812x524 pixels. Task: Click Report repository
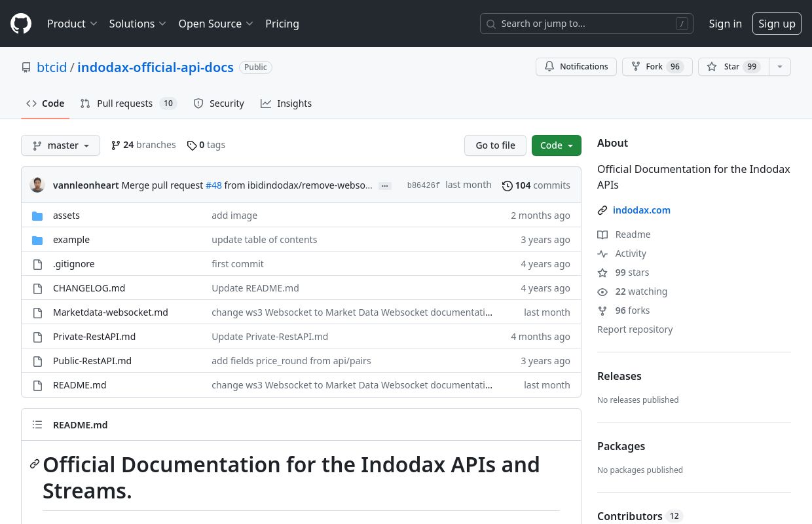coord(635,329)
